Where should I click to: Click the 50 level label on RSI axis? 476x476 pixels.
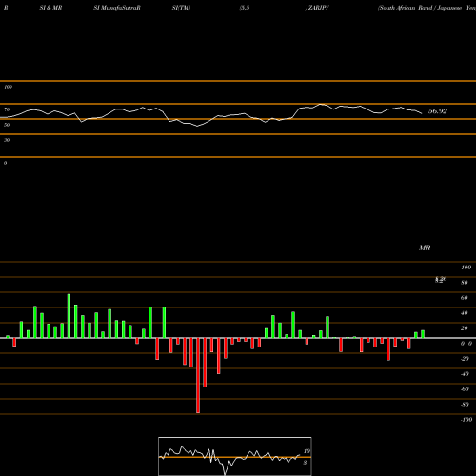(x=7, y=125)
